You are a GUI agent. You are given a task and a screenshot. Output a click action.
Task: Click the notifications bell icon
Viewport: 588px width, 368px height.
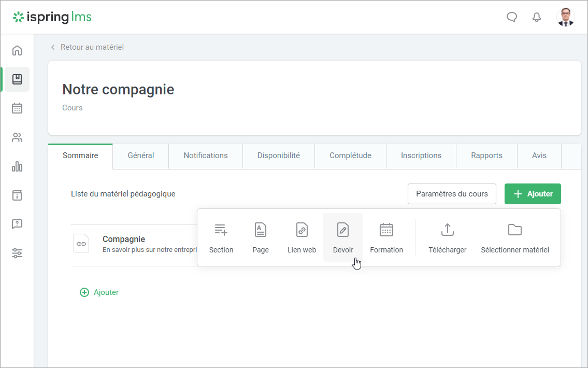coord(537,17)
